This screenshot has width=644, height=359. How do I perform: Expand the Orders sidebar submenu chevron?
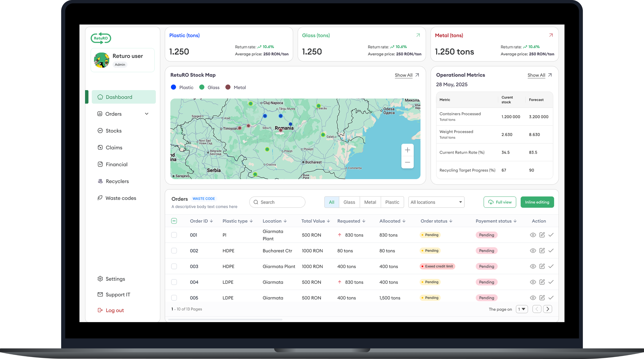click(x=147, y=114)
